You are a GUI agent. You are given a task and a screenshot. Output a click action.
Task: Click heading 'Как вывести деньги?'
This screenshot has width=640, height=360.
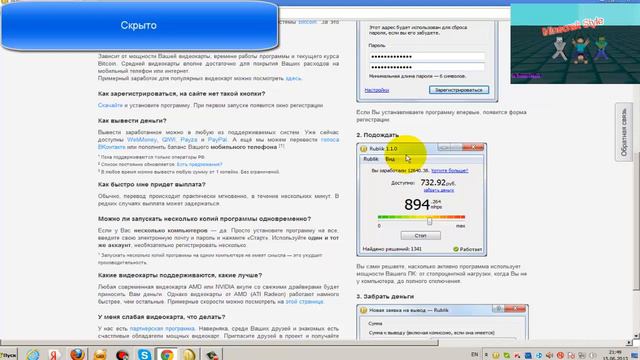pos(132,121)
